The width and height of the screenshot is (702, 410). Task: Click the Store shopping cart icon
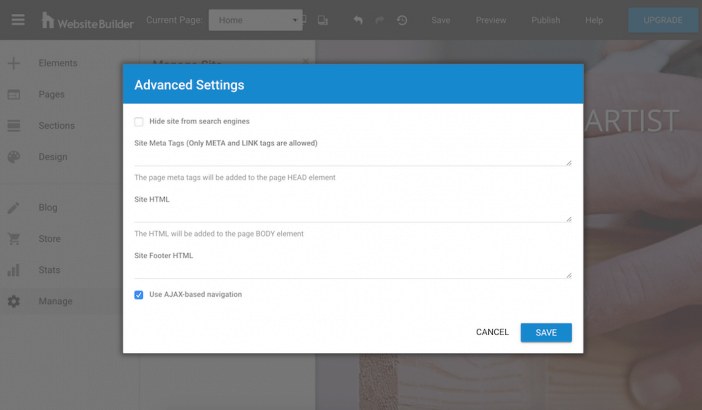14,239
